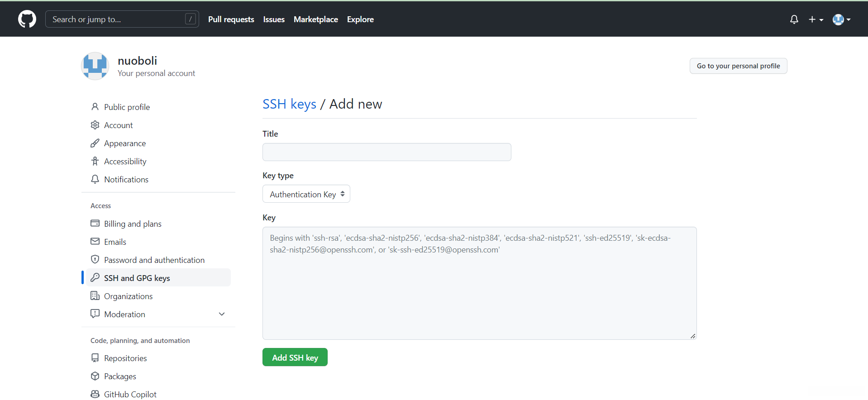This screenshot has width=868, height=400.
Task: Click the GitHub Octocat logo
Action: 27,19
